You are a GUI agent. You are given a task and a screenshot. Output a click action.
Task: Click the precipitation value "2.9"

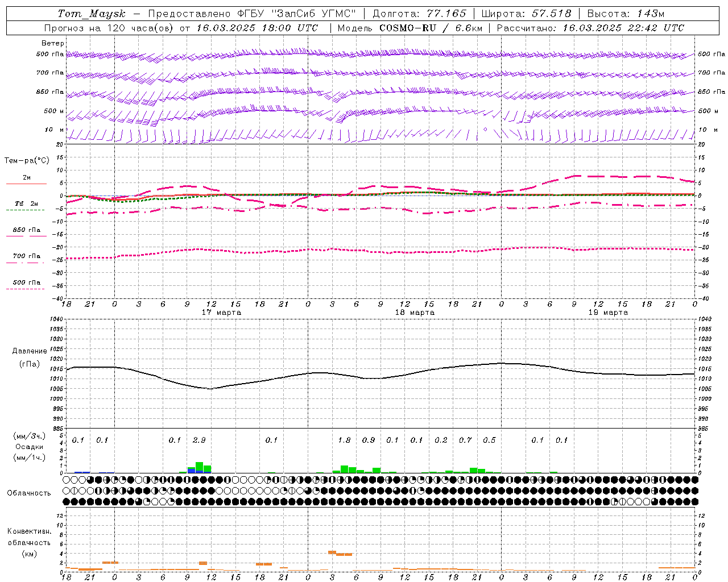199,440
